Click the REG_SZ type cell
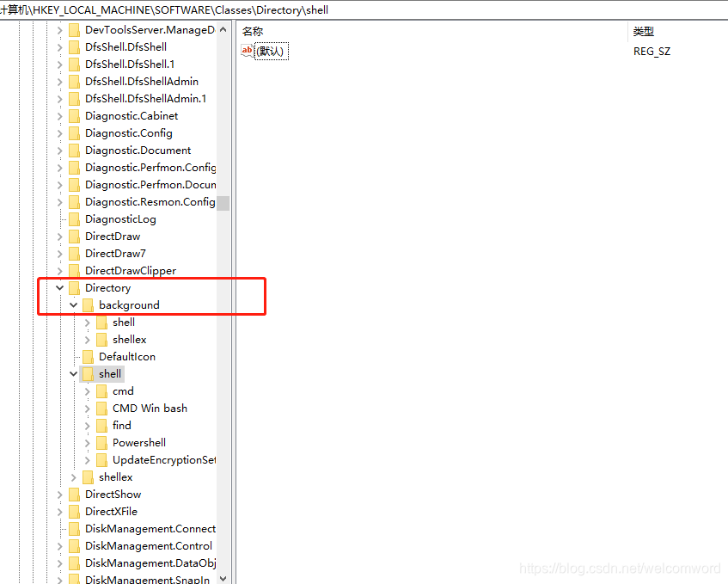Viewport: 728px width, 584px height. pos(652,51)
